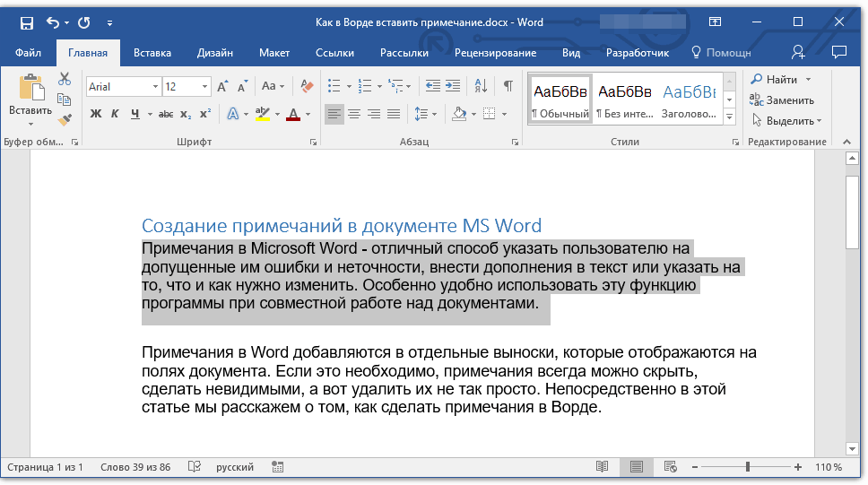Open the Вставка ribbon tab

(x=152, y=53)
